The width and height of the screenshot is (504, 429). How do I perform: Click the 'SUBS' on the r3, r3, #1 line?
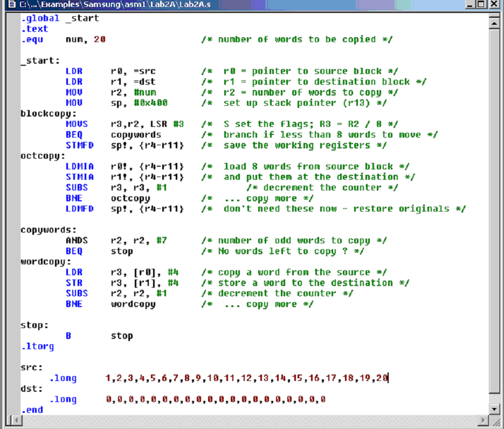tap(77, 188)
